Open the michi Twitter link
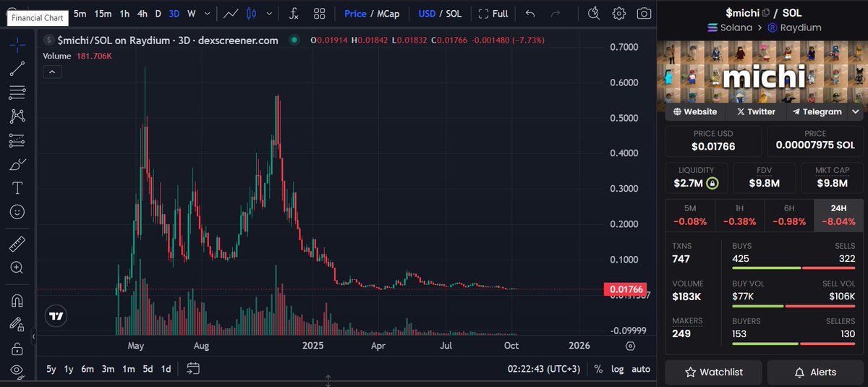 click(x=756, y=111)
